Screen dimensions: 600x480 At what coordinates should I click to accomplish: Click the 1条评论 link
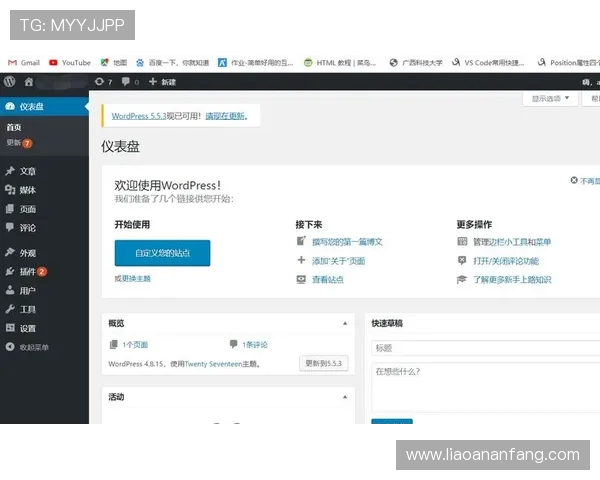255,345
